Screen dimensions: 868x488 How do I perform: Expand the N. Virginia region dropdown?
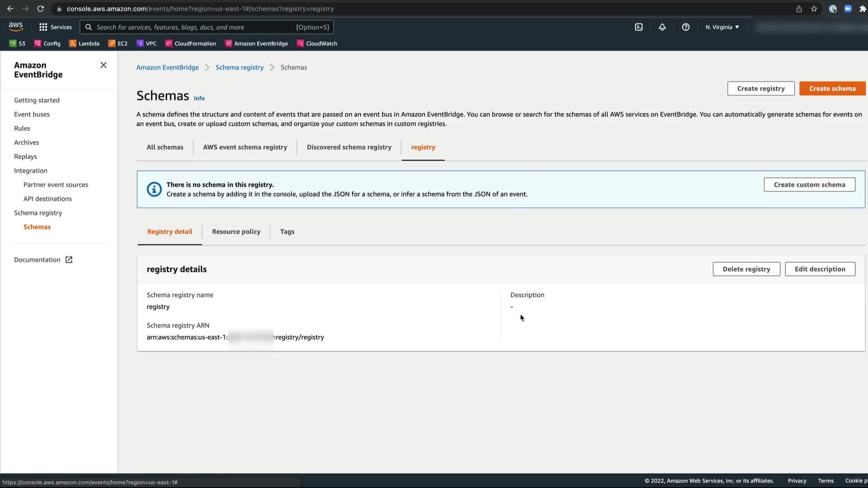point(722,27)
